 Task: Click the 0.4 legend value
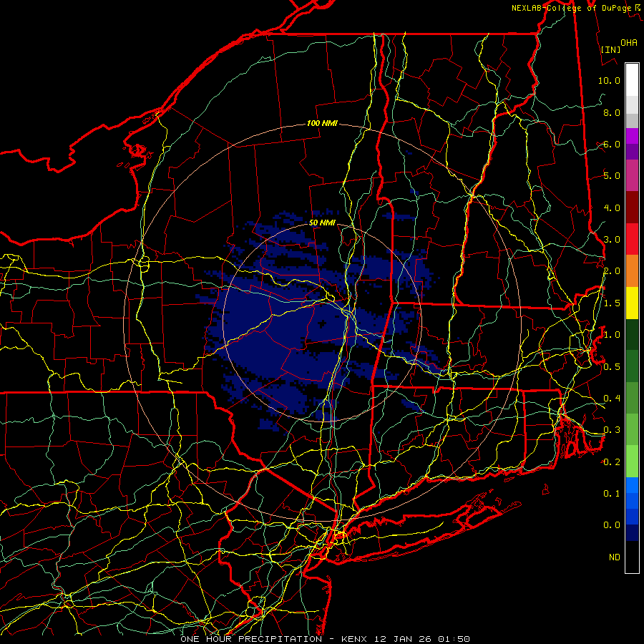(x=611, y=398)
